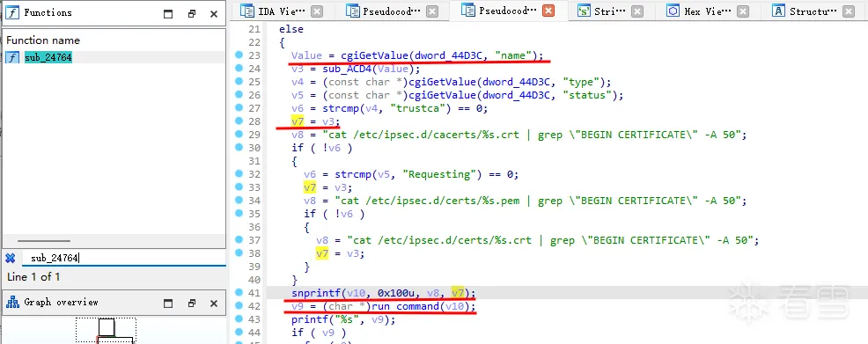Screen dimensions: 868x344
Task: Click the cacerts cat command string on line 29
Action: (x=534, y=135)
